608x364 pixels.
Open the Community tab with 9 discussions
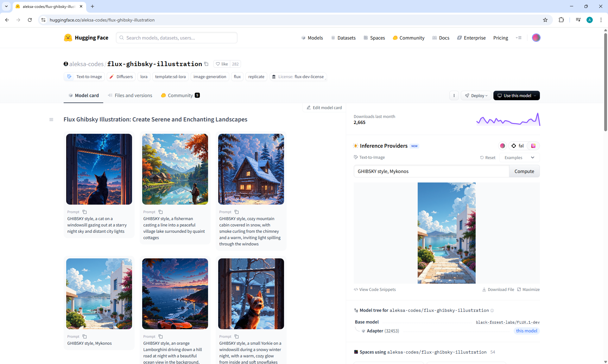[180, 96]
